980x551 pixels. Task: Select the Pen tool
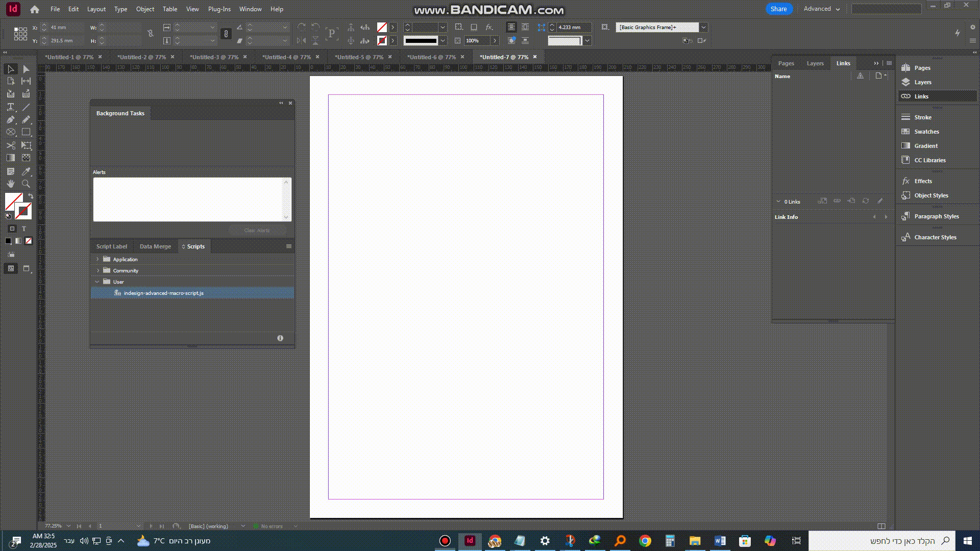coord(10,120)
